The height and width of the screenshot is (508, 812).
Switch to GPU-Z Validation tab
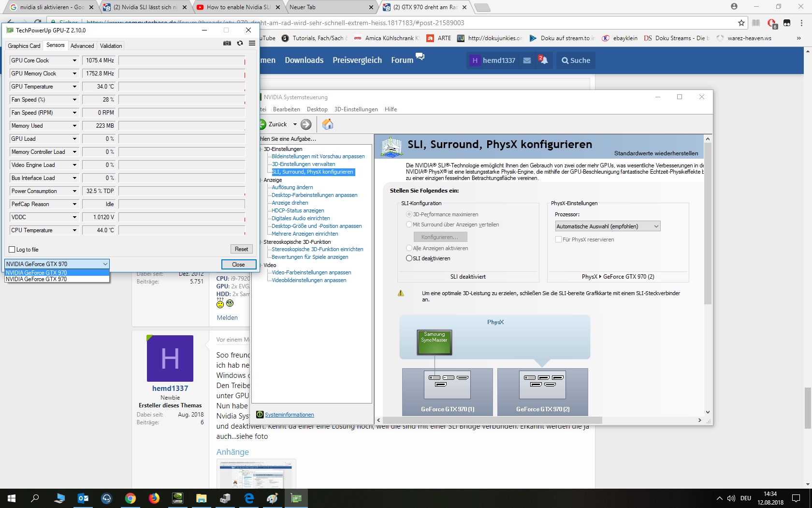[x=111, y=46]
